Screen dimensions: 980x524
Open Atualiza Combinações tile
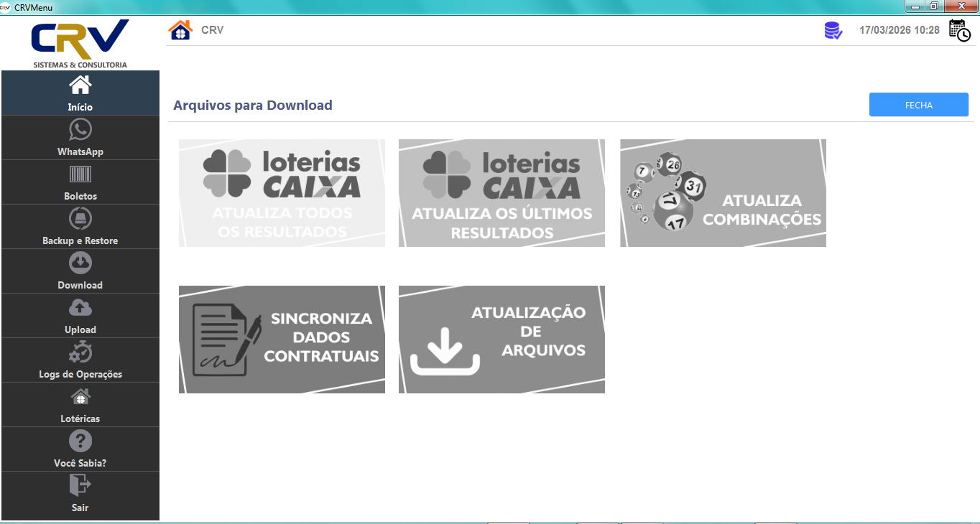723,193
